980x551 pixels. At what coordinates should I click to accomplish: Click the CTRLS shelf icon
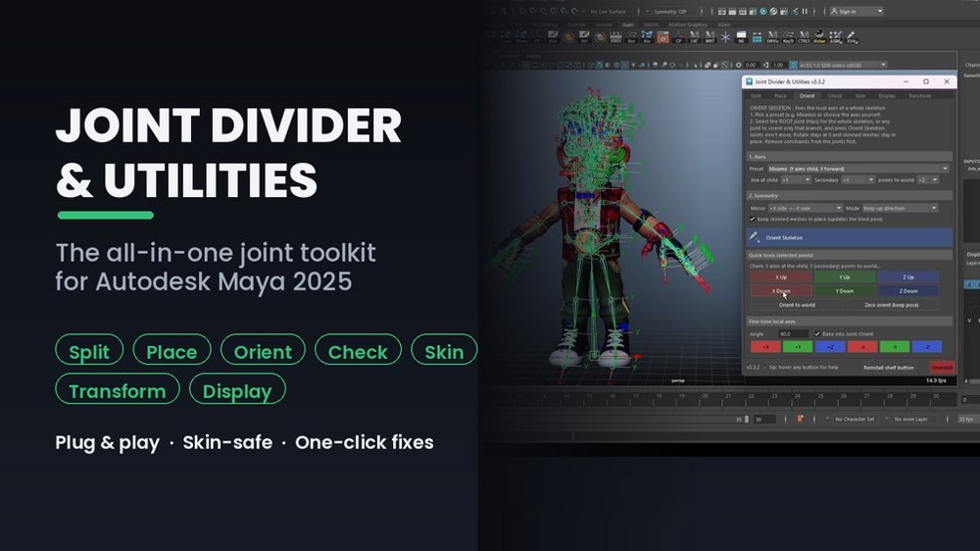click(x=804, y=37)
